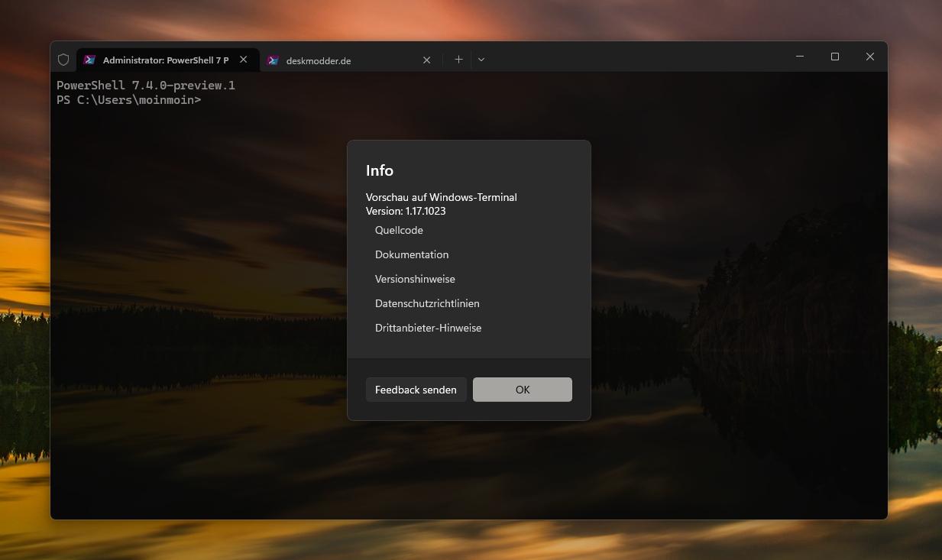The height and width of the screenshot is (560, 942).
Task: Open the Dokumentation link
Action: pos(412,254)
